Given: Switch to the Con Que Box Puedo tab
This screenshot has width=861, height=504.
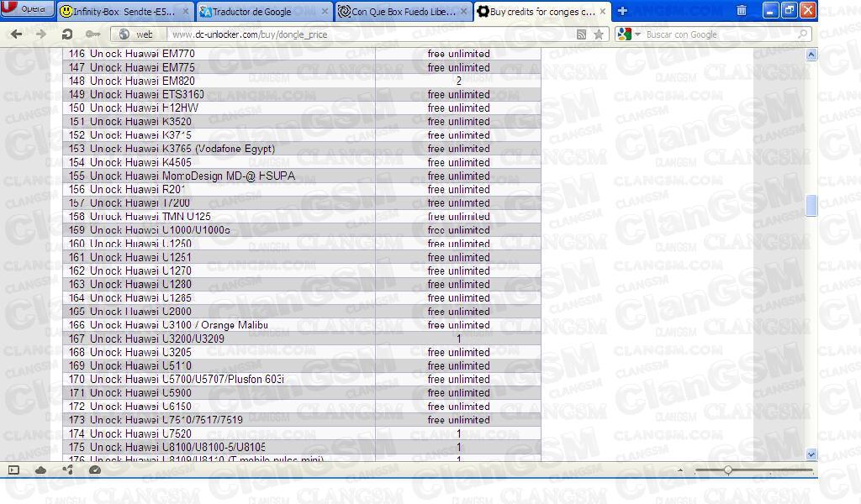Looking at the screenshot, I should (x=403, y=11).
